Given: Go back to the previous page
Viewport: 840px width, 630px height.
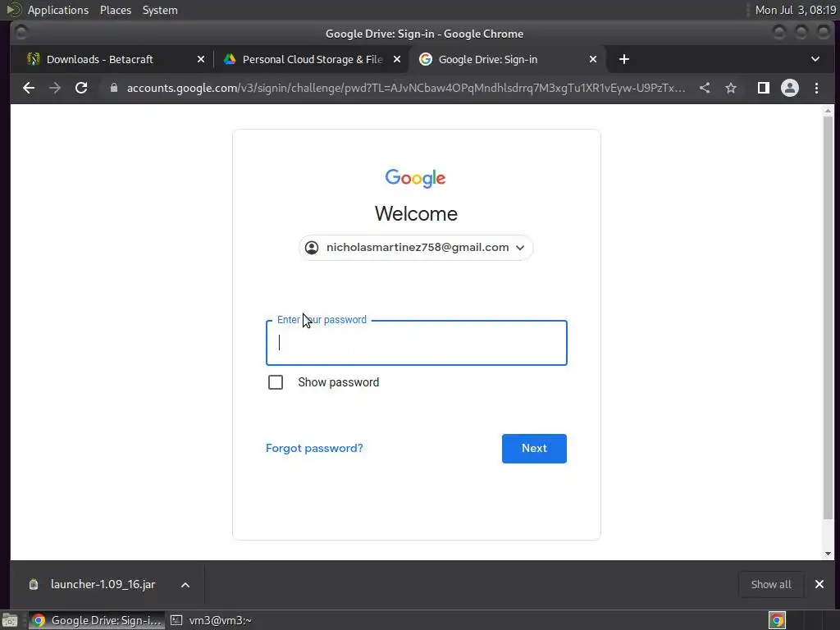Looking at the screenshot, I should click(x=29, y=88).
